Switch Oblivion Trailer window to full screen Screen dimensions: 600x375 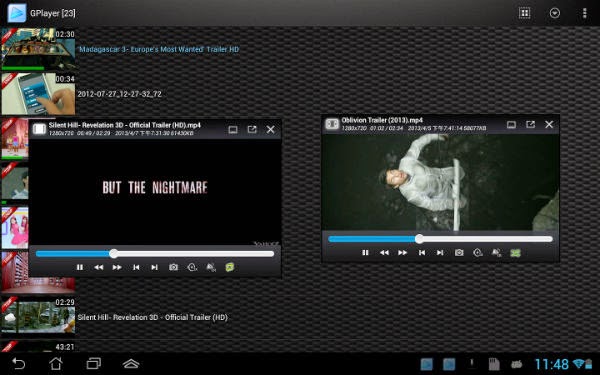point(511,125)
